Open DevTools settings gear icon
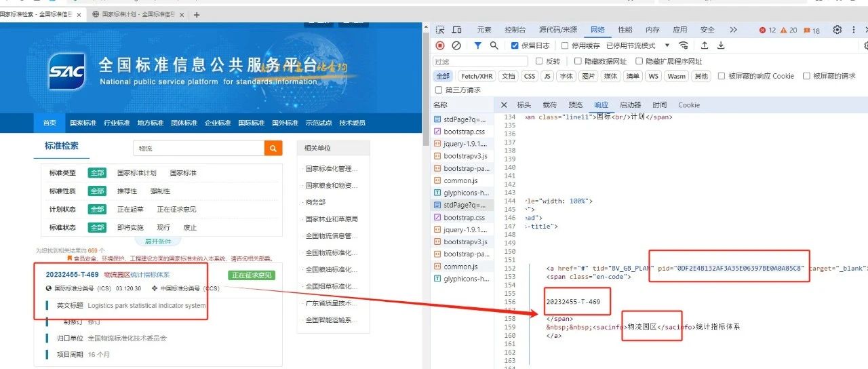This screenshot has width=868, height=369. [837, 30]
